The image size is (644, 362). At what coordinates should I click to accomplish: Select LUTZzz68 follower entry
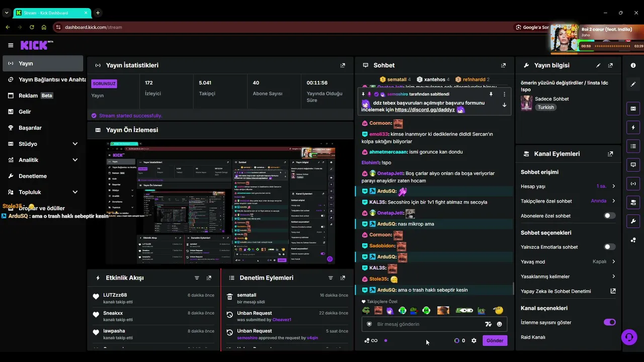click(154, 298)
